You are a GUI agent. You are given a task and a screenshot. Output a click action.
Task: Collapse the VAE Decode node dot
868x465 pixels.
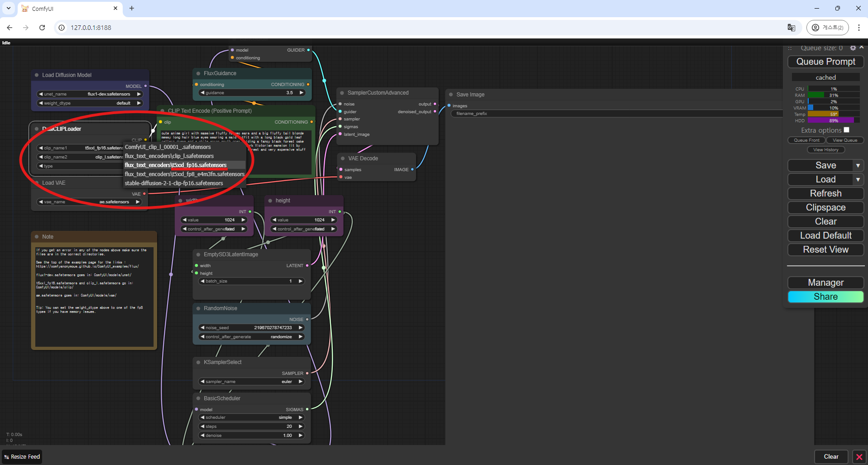pyautogui.click(x=343, y=158)
